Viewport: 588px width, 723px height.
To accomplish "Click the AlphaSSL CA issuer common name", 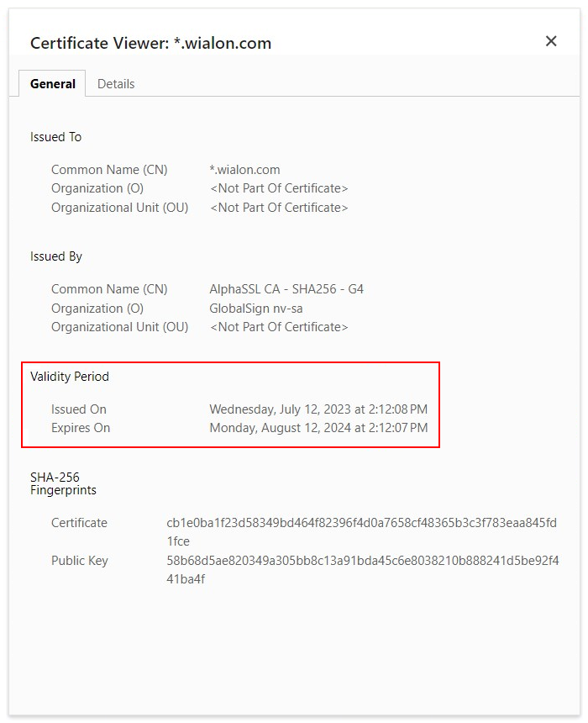I will coord(286,289).
